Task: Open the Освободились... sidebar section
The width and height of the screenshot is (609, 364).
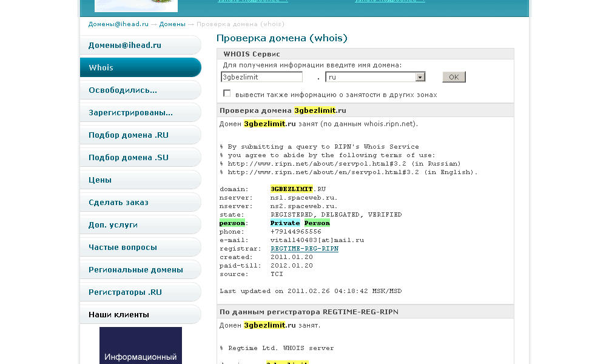Action: pos(140,90)
